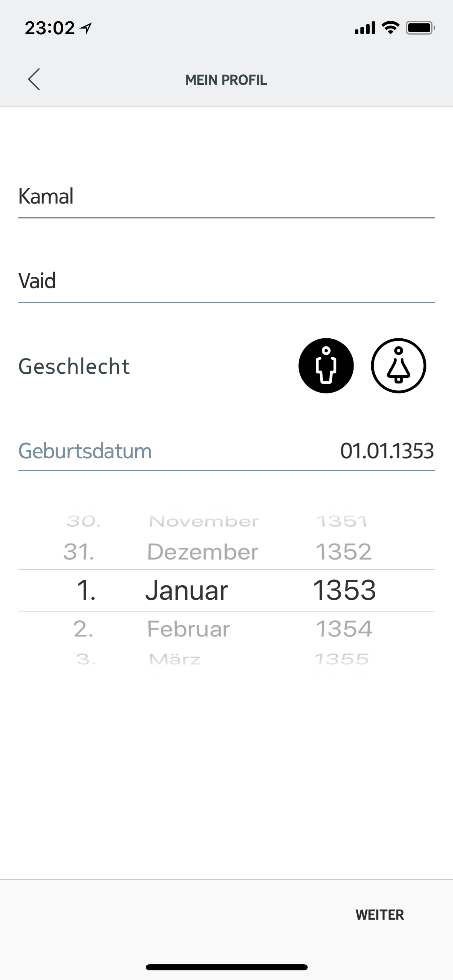Tap November in the month wheel
453x980 pixels.
[203, 522]
